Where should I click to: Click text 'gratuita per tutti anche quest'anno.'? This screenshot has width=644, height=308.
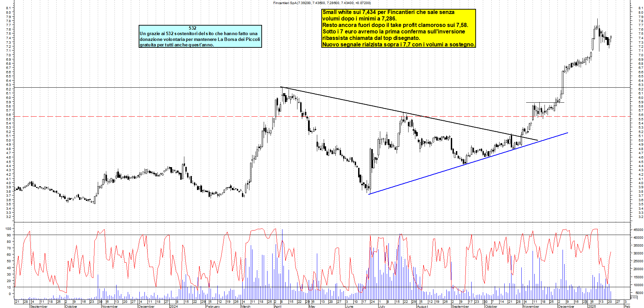(177, 45)
